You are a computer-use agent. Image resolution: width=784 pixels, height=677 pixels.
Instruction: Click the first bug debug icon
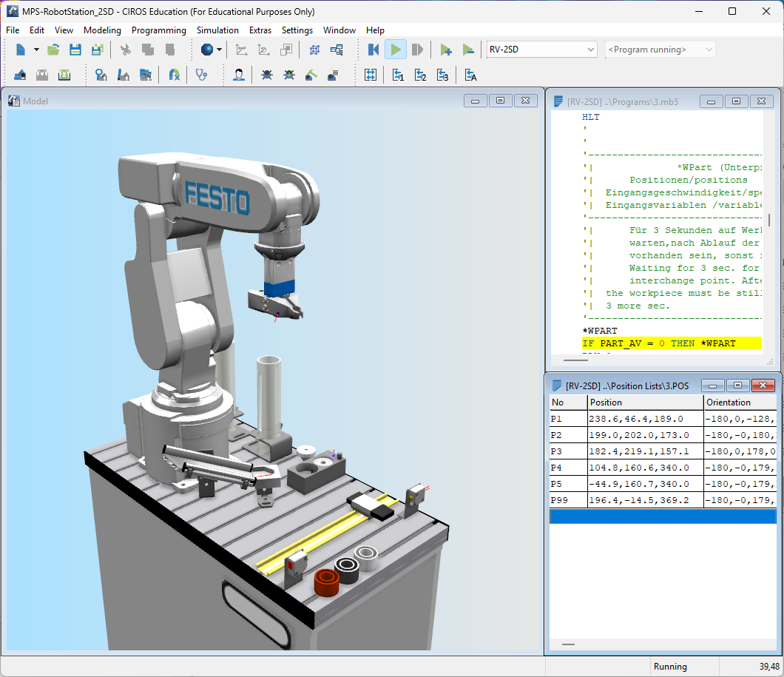point(267,75)
